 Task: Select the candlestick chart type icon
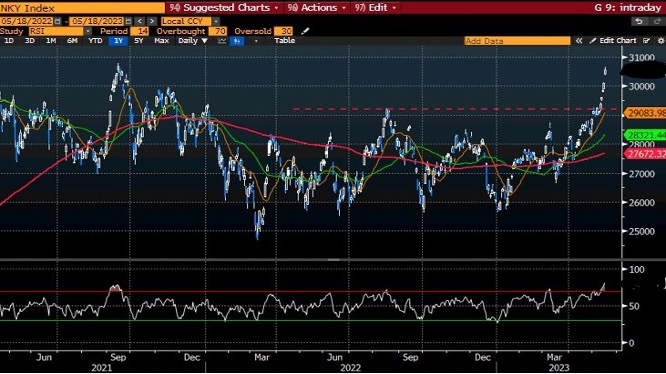237,41
